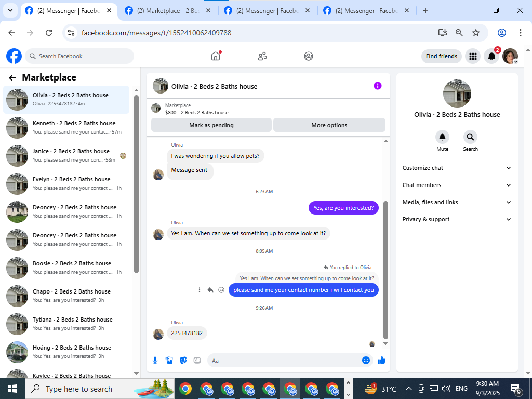Attach a file with photo icon
Screen dimensions: 532x399
(169, 361)
